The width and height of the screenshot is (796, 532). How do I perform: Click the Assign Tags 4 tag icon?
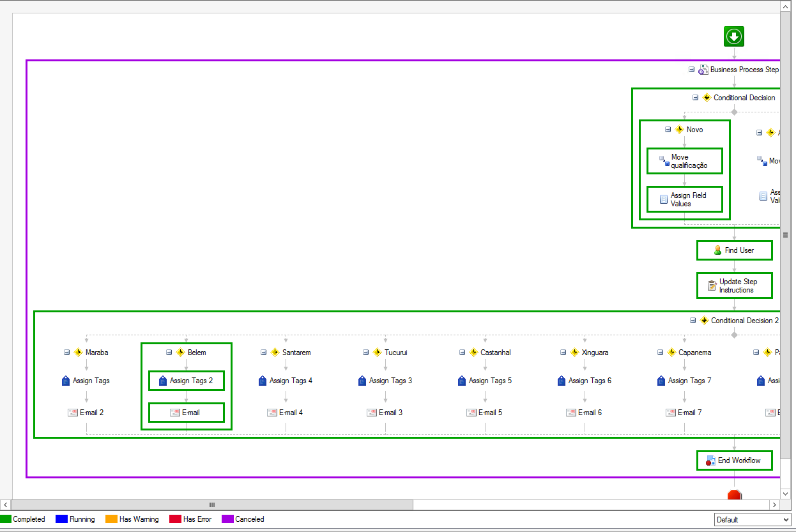(262, 381)
